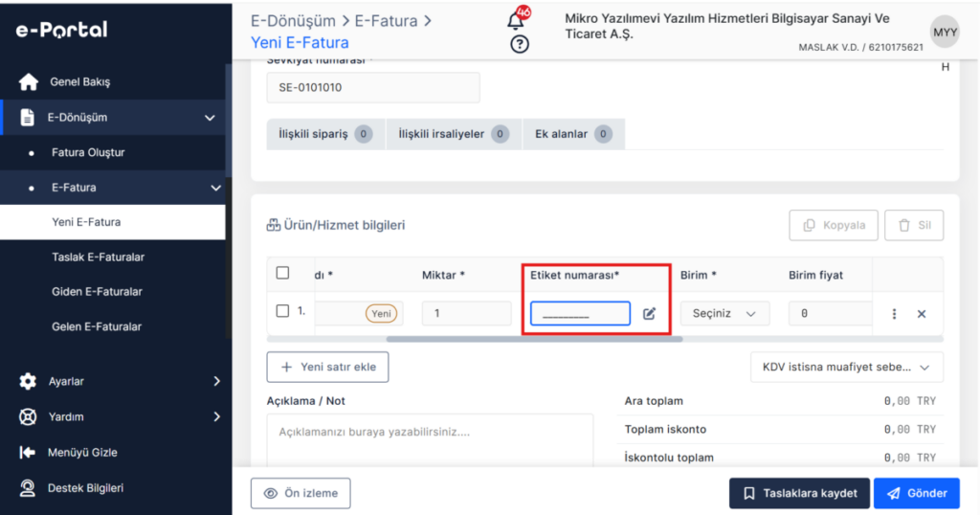This screenshot has height=515, width=980.
Task: Tick the checkbox for row 1
Action: coord(282,310)
